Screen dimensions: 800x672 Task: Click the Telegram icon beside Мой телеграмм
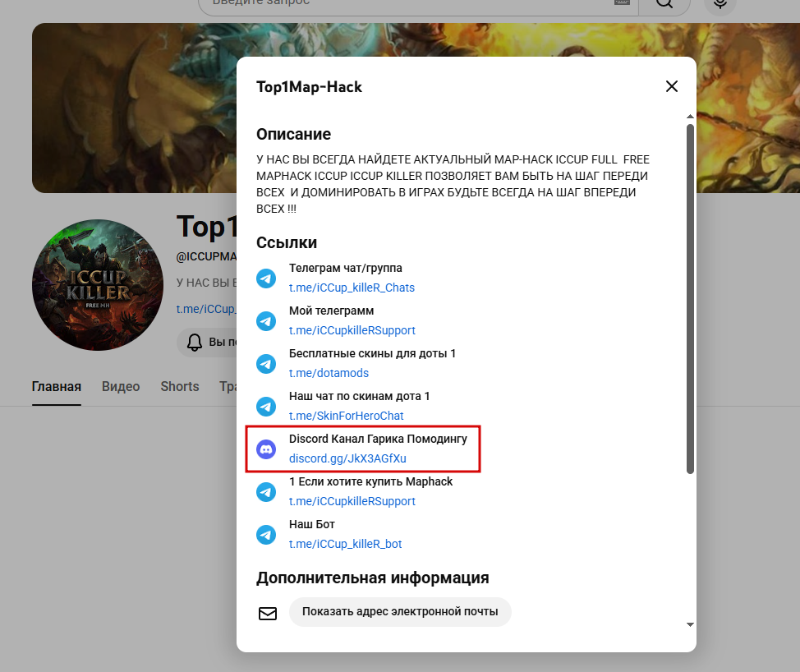coord(266,321)
